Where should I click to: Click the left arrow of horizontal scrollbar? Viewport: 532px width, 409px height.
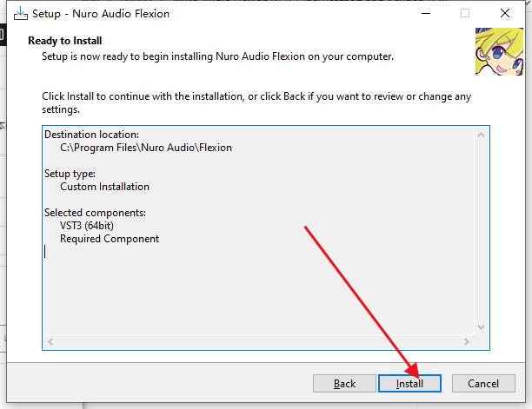[x=50, y=341]
